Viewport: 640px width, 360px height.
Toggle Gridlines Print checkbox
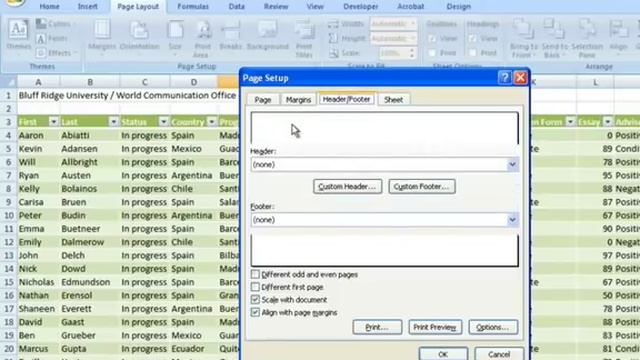click(x=432, y=53)
